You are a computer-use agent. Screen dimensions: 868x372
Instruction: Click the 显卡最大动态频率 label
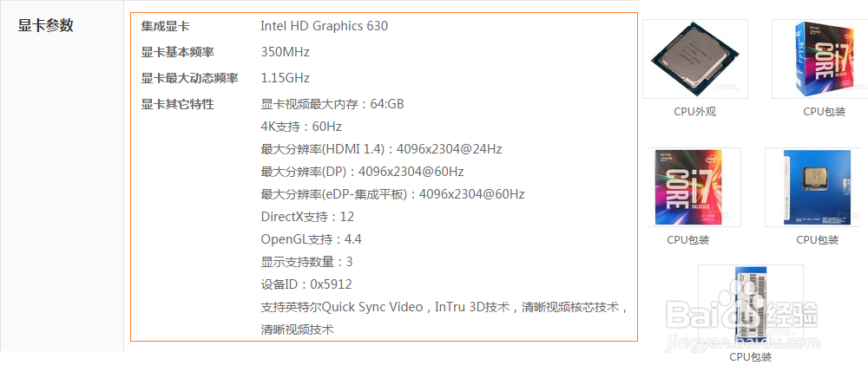pos(189,78)
